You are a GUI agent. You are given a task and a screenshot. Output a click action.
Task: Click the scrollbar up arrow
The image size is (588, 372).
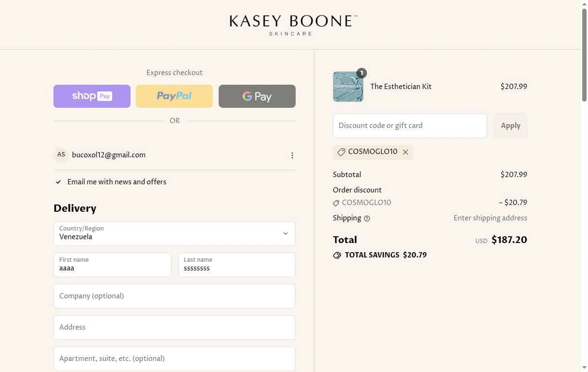[584, 3]
